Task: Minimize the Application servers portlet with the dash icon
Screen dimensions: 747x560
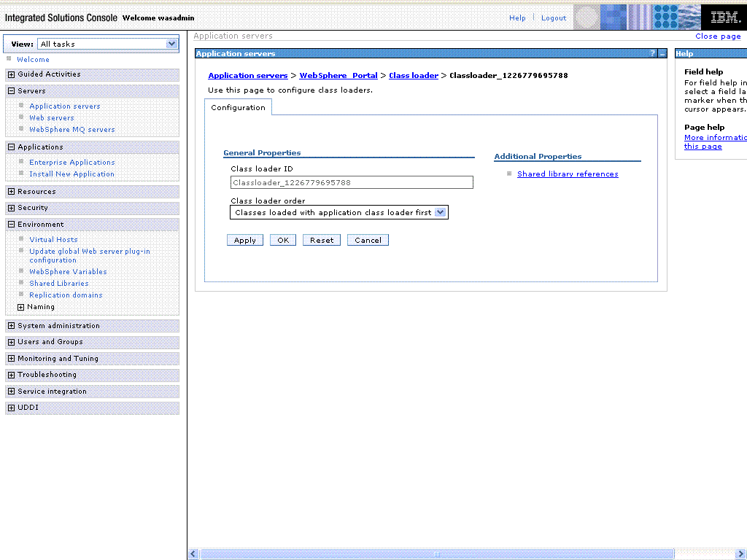Action: click(662, 53)
